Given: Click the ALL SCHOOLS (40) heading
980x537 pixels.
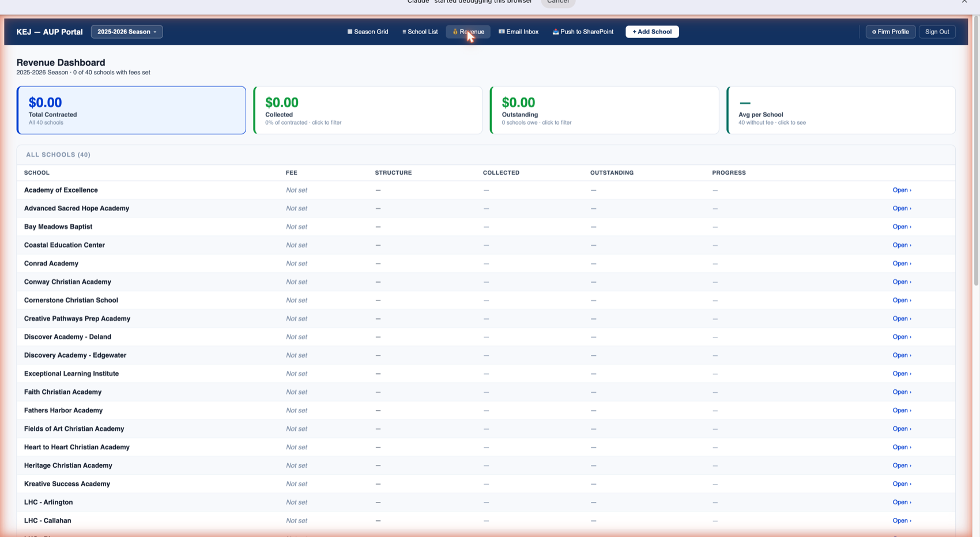Looking at the screenshot, I should point(58,155).
